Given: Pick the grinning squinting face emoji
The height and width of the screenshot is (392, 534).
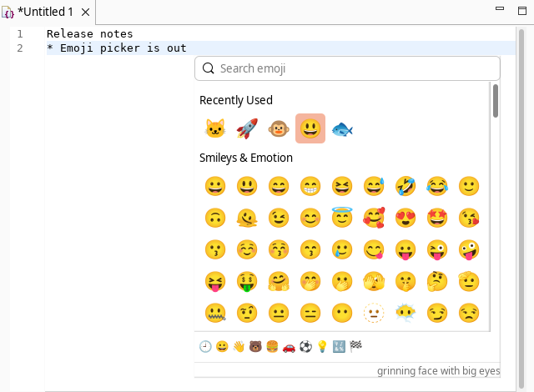Looking at the screenshot, I should 342,186.
